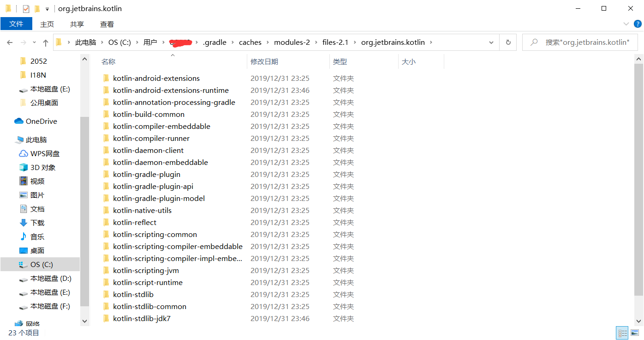Open 视频 folder in navigation pane
This screenshot has width=644, height=340.
[37, 181]
